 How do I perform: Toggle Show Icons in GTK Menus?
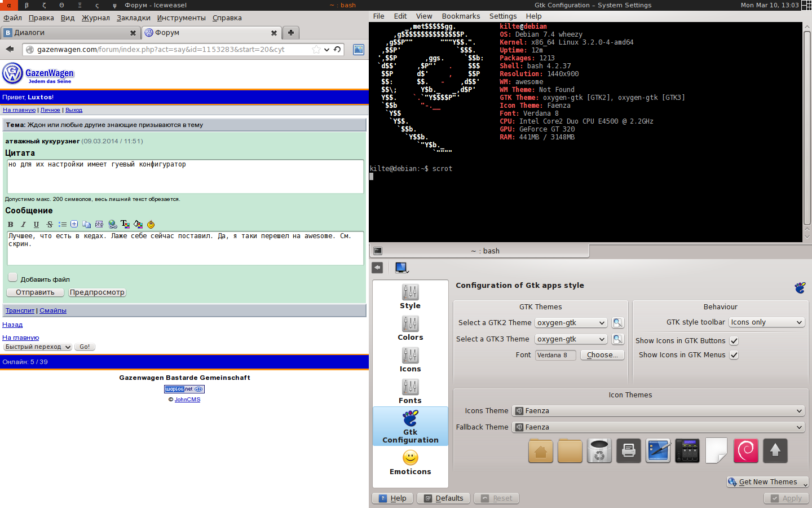coord(734,355)
